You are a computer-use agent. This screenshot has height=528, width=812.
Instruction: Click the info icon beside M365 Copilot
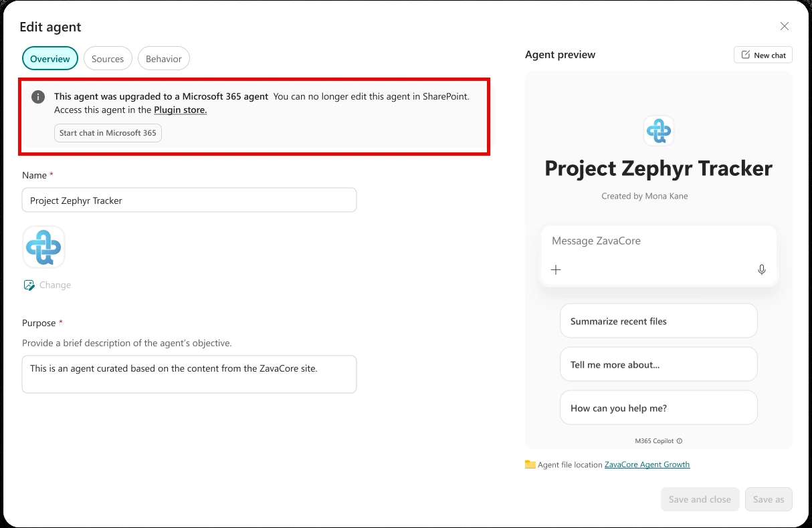tap(680, 441)
